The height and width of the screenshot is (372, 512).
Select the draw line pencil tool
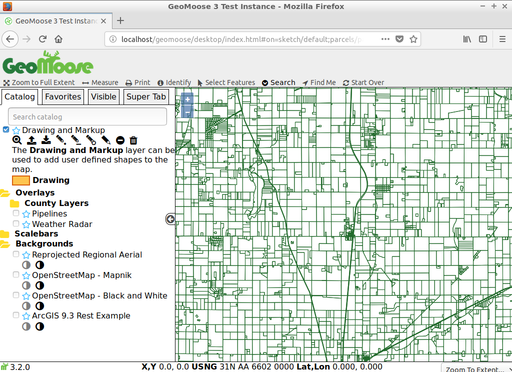76,140
